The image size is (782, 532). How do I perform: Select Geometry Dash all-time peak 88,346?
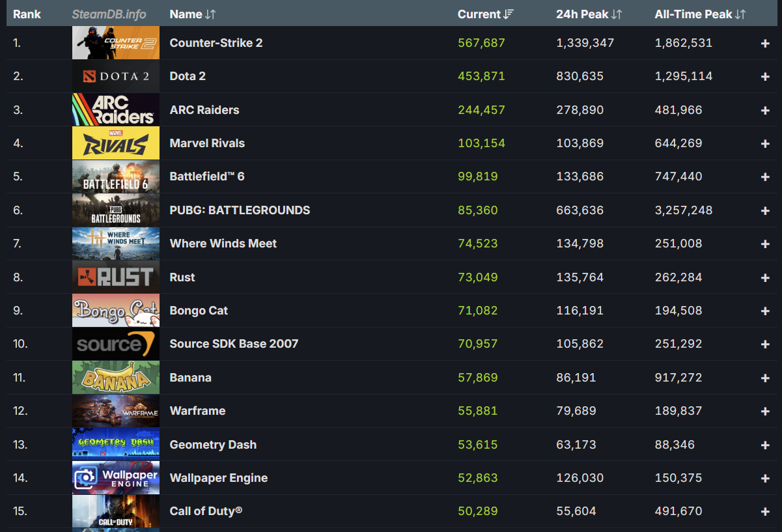pyautogui.click(x=675, y=445)
